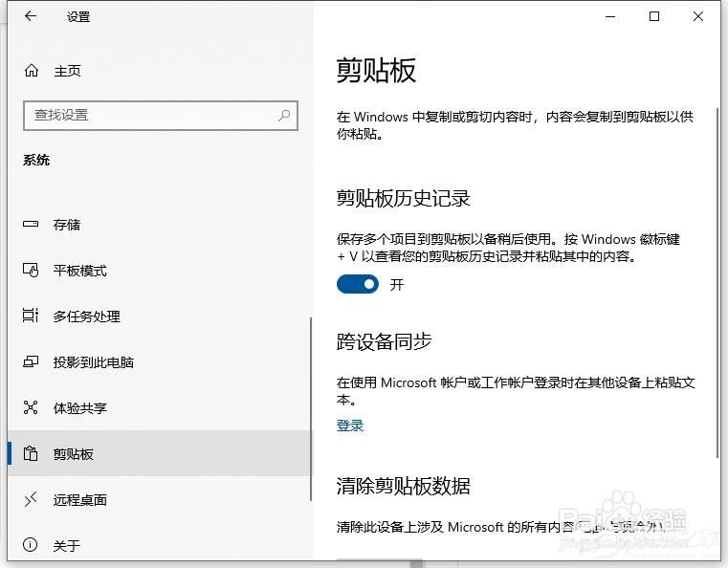Focus the 查找设置 search field

coord(160,115)
